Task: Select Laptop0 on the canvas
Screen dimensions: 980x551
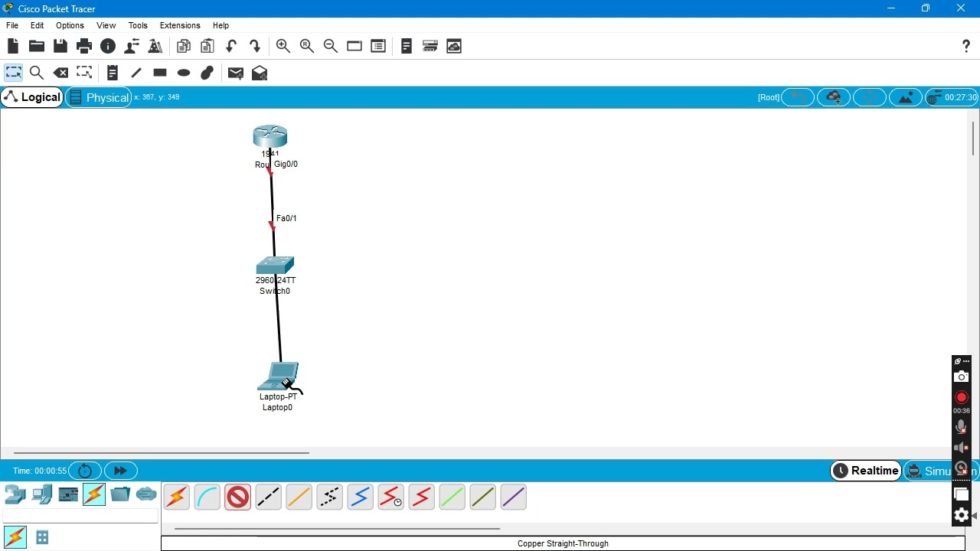Action: pyautogui.click(x=279, y=376)
